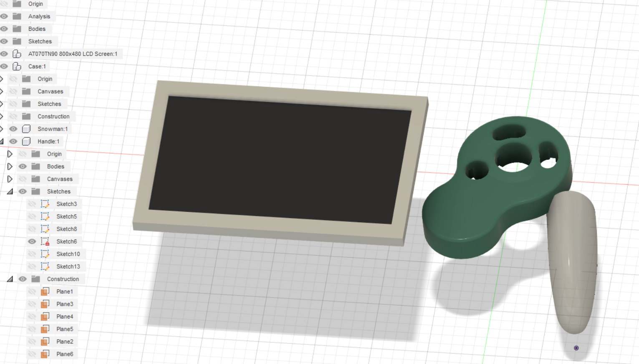Expand the Snowman:1 component tree
The image size is (639, 364).
2,129
